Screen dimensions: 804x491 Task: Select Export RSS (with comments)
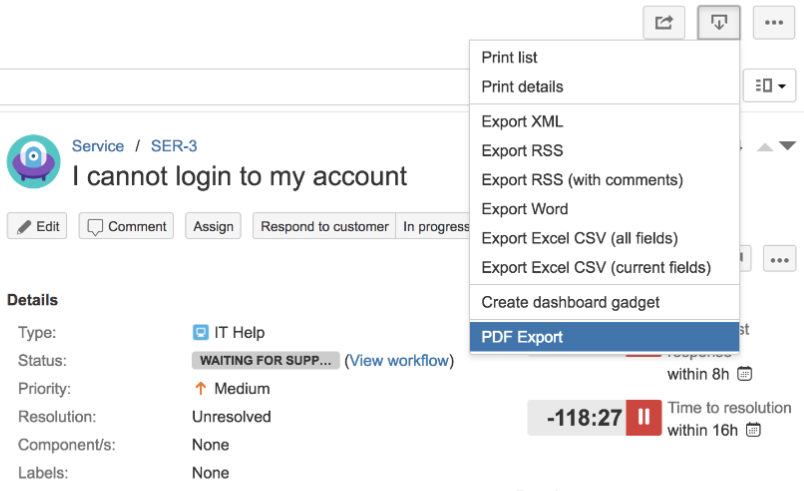604,180
